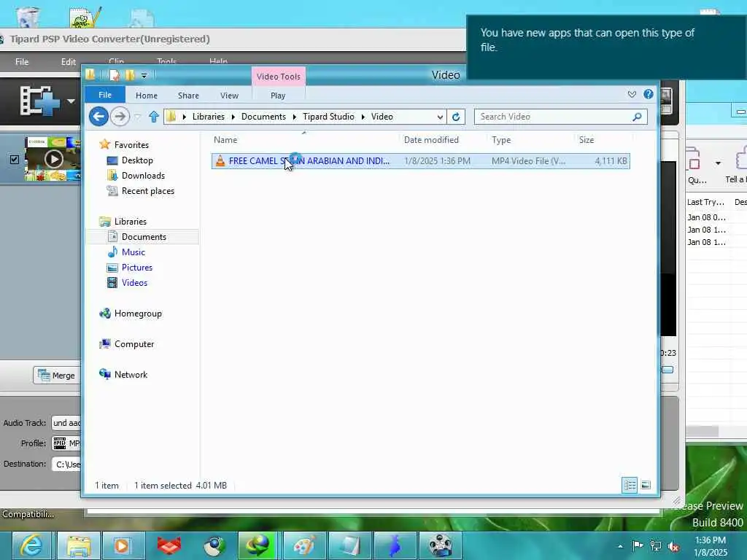Screen dimensions: 747x560
Task: Click the Homegroup icon in sidebar
Action: [105, 314]
